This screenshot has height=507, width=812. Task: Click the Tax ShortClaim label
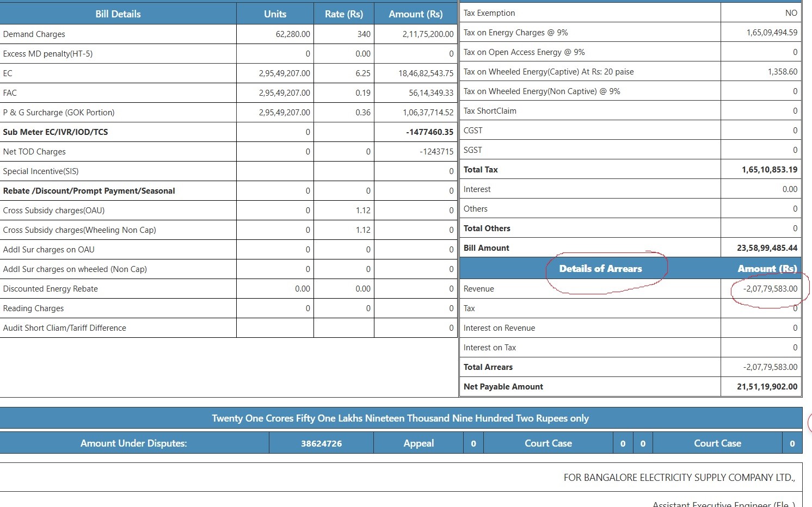[x=490, y=111]
